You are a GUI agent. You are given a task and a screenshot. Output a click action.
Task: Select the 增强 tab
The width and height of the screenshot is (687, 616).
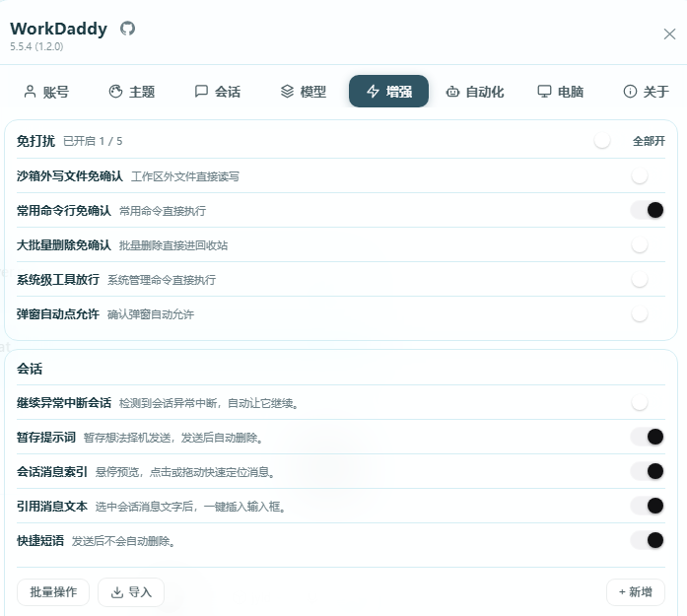click(388, 91)
